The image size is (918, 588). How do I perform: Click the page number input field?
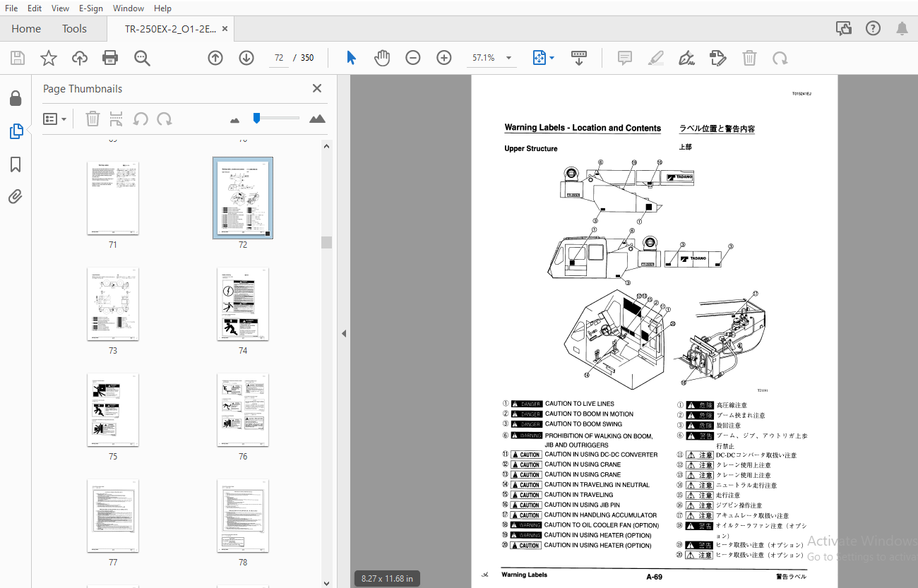279,58
